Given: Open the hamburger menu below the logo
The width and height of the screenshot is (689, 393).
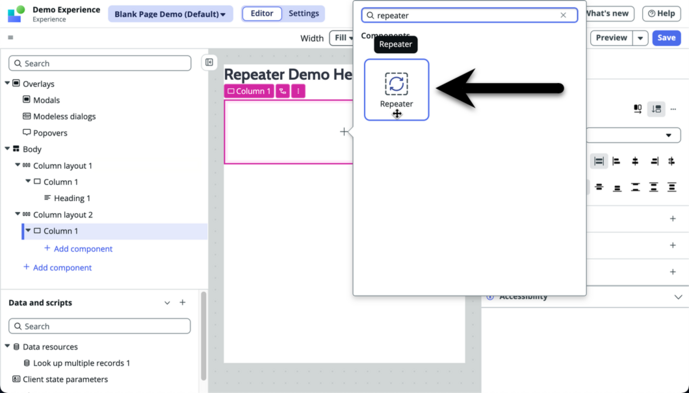Looking at the screenshot, I should tap(11, 37).
